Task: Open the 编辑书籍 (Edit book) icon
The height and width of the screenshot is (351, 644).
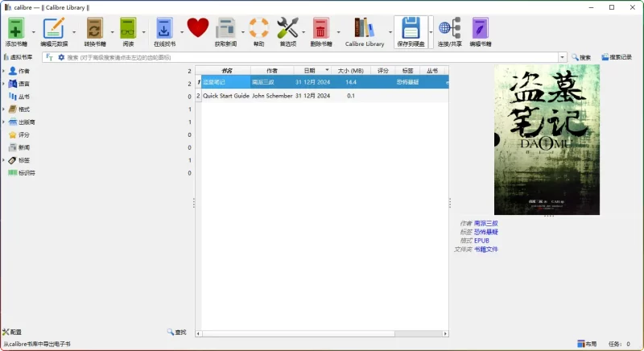Action: click(x=481, y=29)
